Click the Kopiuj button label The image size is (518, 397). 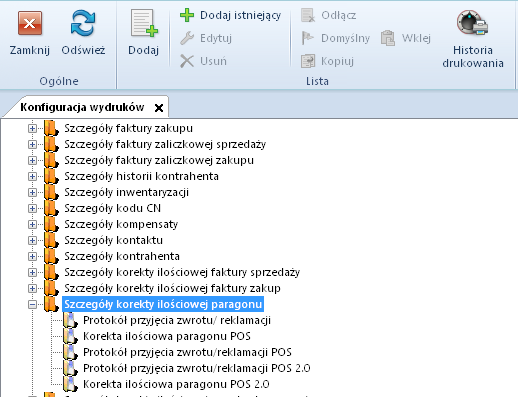click(337, 61)
